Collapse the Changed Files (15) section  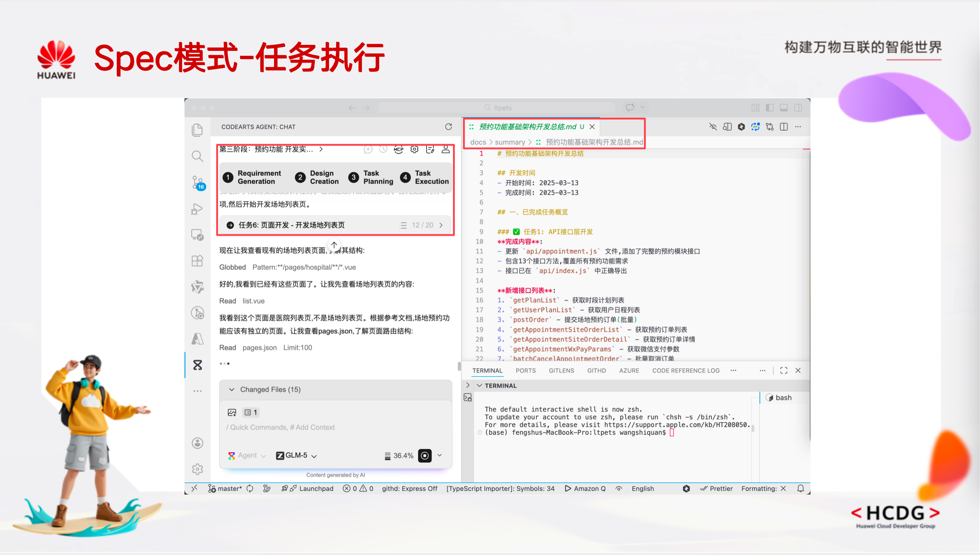[x=231, y=389]
